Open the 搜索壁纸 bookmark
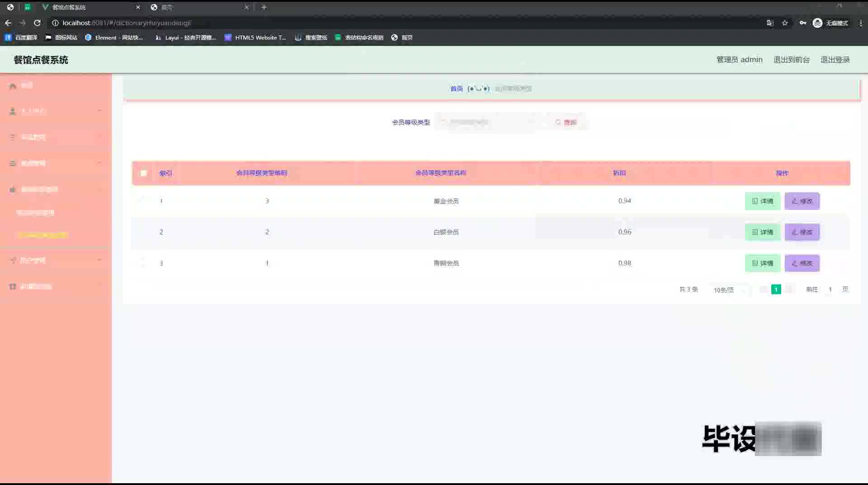The height and width of the screenshot is (485, 868). pyautogui.click(x=311, y=38)
